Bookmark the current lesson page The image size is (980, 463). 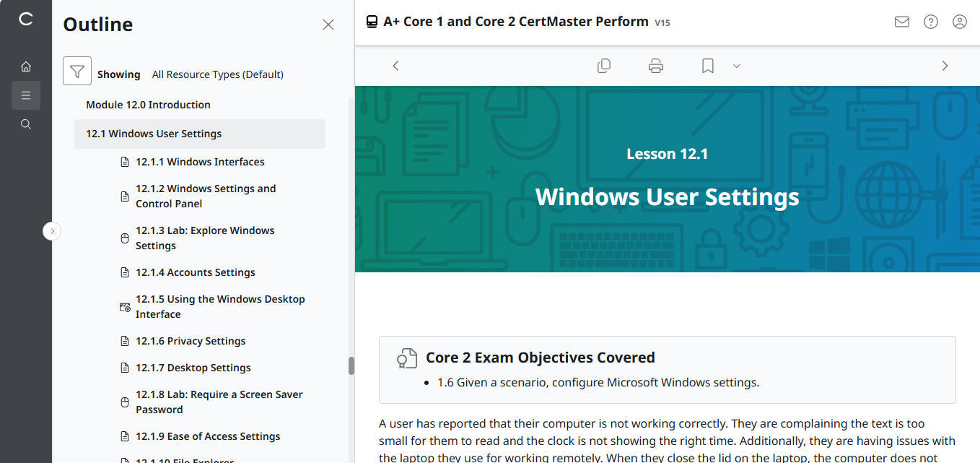pos(706,65)
